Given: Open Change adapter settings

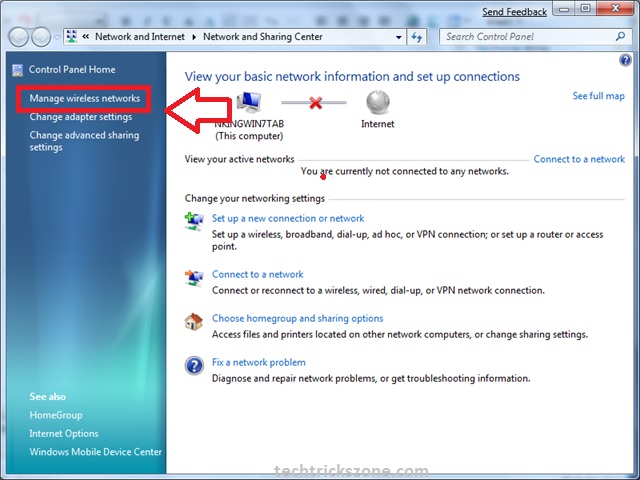Looking at the screenshot, I should click(x=81, y=117).
